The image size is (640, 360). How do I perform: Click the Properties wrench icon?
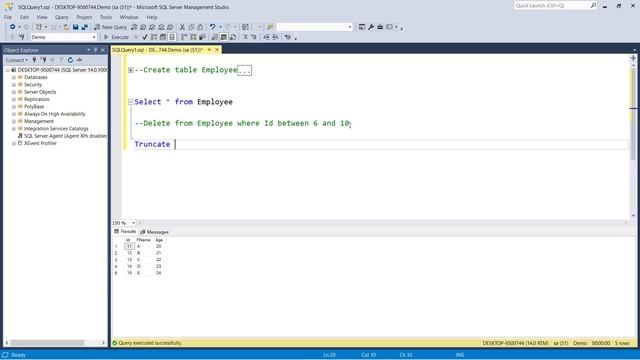371,27
